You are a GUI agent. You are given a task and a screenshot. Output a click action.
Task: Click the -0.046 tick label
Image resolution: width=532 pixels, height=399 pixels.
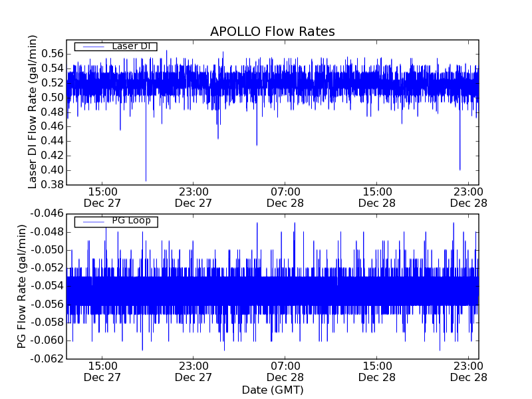pos(47,213)
